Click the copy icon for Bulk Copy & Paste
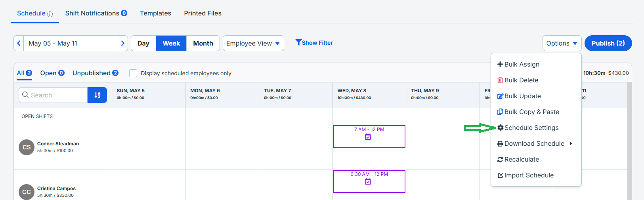This screenshot has height=200, width=644. coord(500,112)
